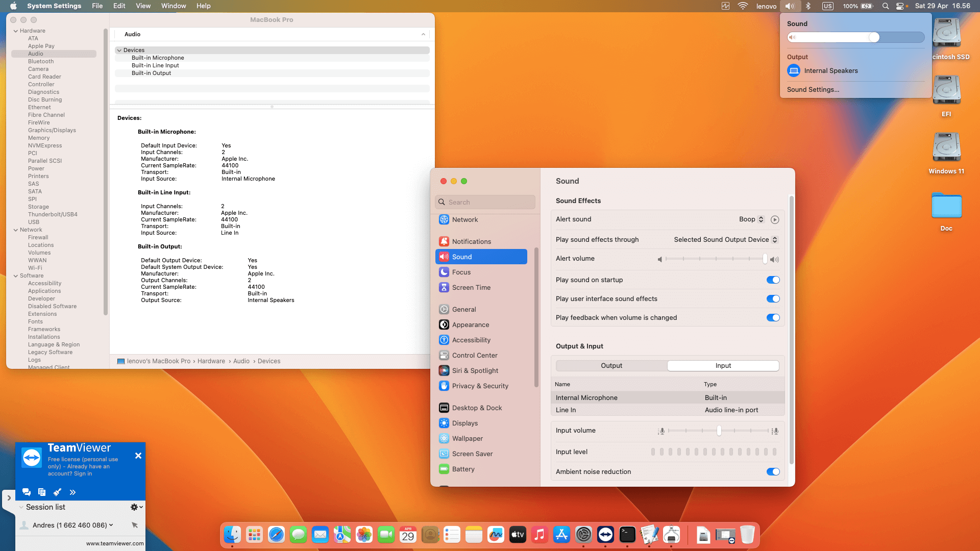Click Bluetooth icon in the menu bar

tap(808, 6)
